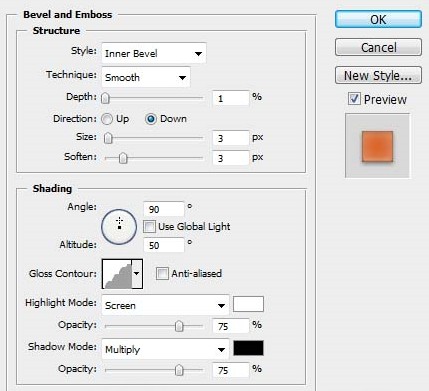The width and height of the screenshot is (429, 391).
Task: Select the Up direction radio button
Action: coord(107,119)
